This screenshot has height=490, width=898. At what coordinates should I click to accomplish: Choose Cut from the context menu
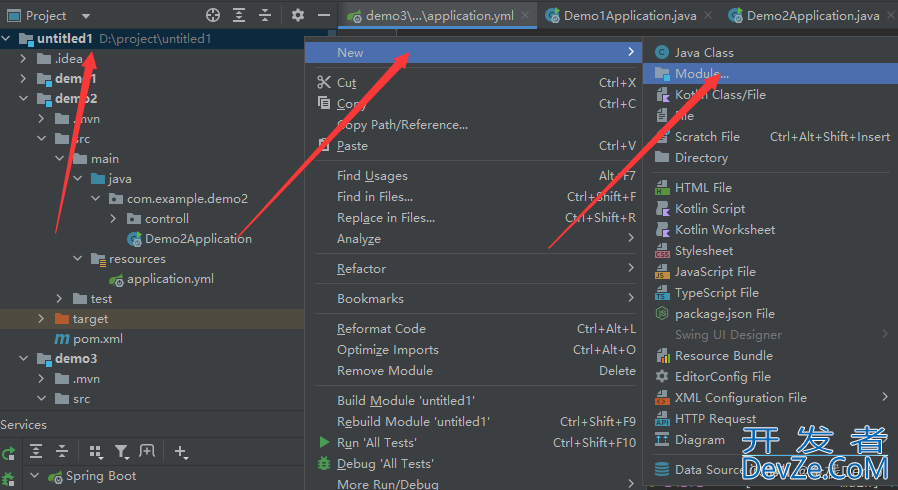click(475, 83)
